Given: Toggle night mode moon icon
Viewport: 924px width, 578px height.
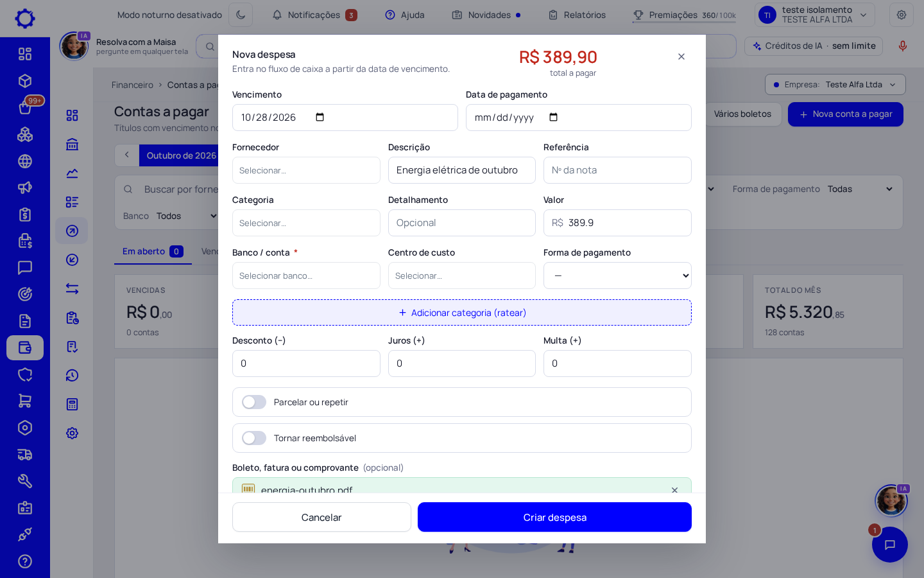Looking at the screenshot, I should click(x=241, y=15).
